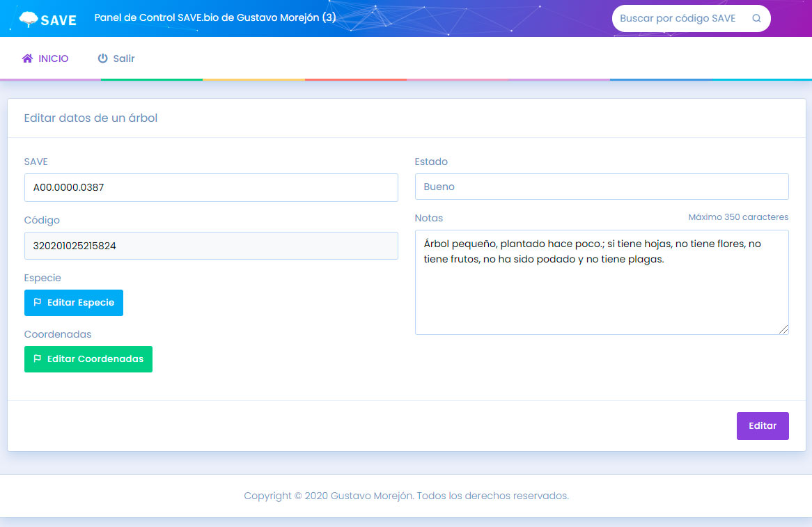812x527 pixels.
Task: Click the Panel de Control SAVE.bio header title
Action: tap(215, 17)
